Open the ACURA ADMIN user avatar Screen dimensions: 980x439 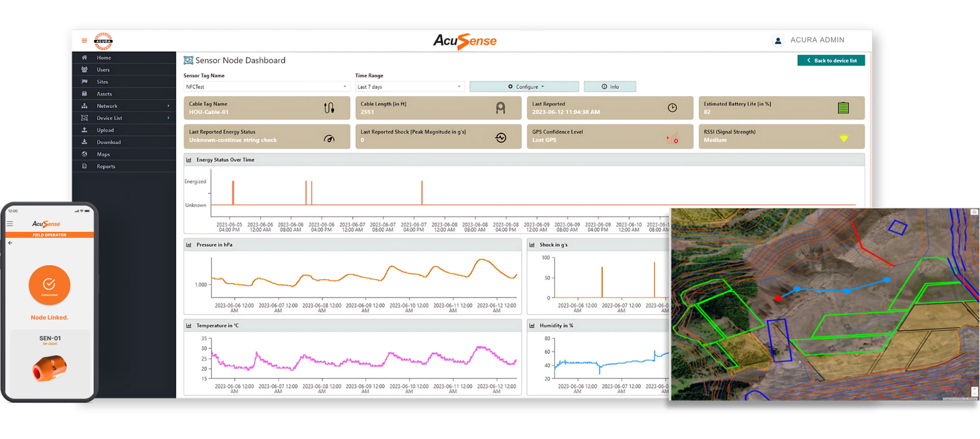(x=778, y=40)
